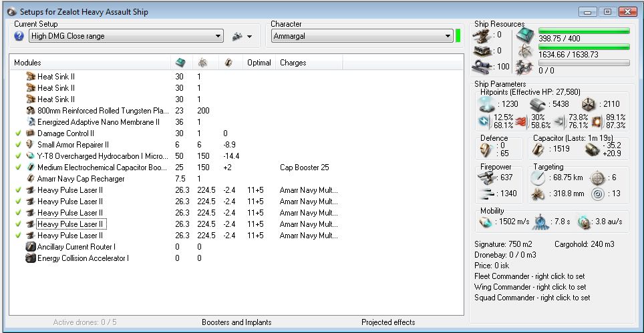Toggle the fifth Heavy Pulse Laser II checkmark

pyautogui.click(x=18, y=236)
